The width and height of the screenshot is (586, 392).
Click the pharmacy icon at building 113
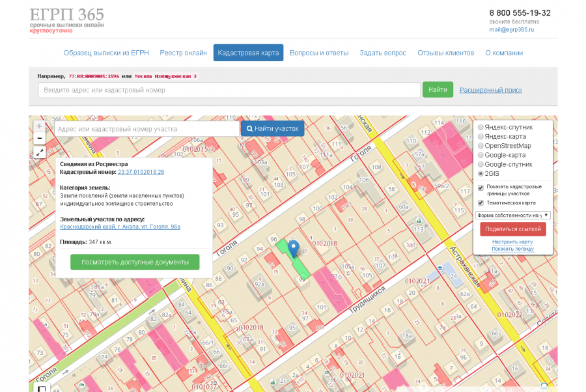(x=417, y=221)
